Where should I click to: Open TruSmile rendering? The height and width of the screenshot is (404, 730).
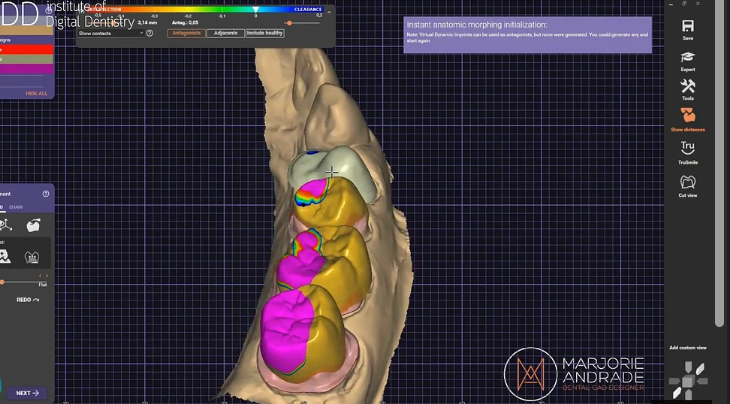[x=688, y=148]
